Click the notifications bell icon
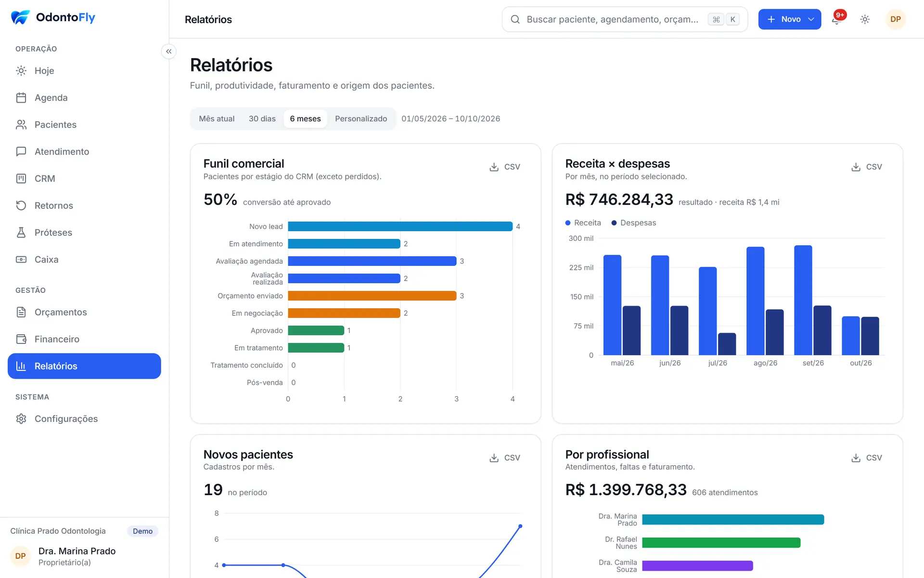The height and width of the screenshot is (578, 924). pyautogui.click(x=836, y=19)
